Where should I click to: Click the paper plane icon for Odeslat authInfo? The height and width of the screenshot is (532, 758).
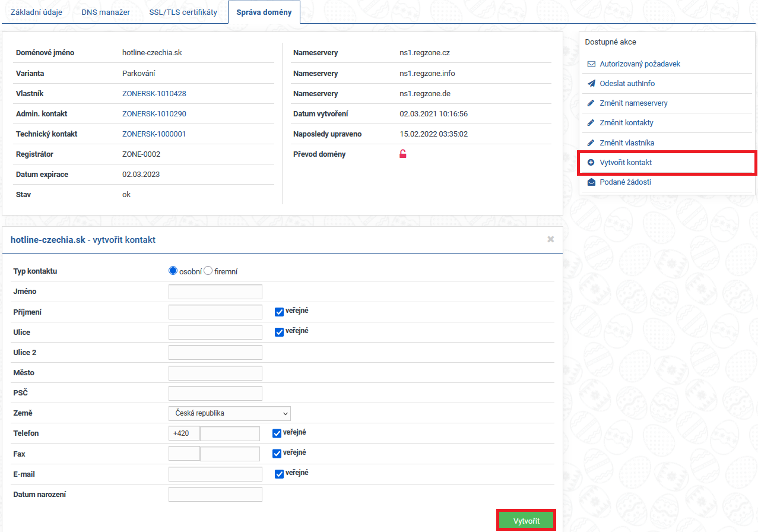(x=591, y=84)
